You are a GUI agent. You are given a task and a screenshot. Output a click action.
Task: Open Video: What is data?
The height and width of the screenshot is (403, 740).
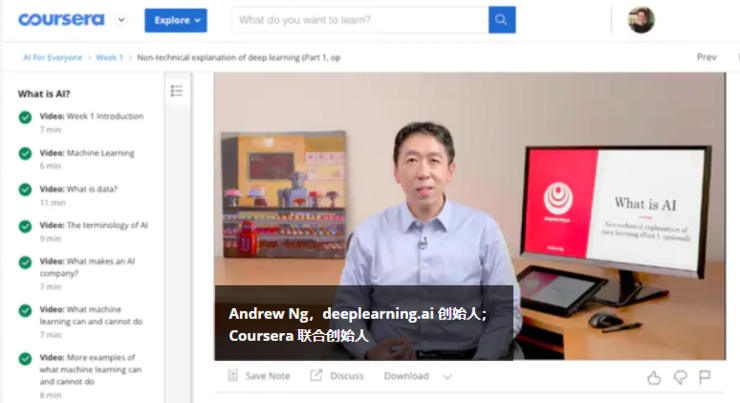(x=78, y=189)
